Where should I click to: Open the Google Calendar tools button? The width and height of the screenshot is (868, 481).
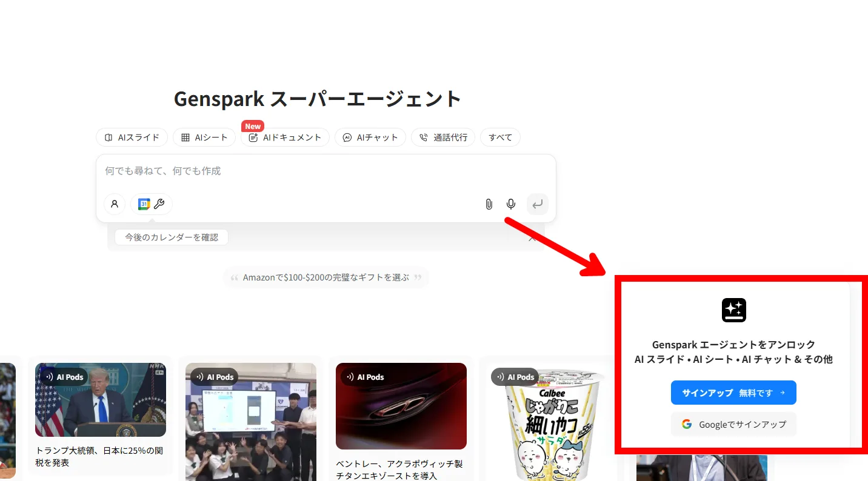152,204
